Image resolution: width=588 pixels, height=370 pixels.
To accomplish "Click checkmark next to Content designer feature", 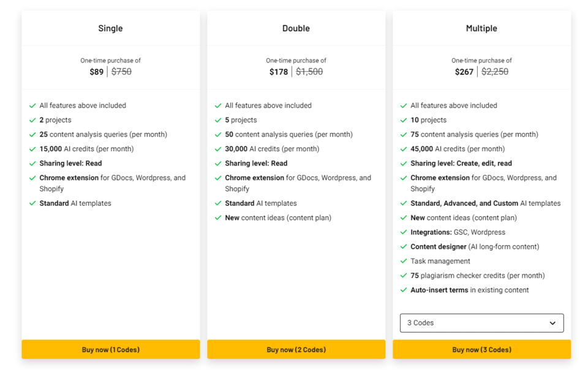I will (x=404, y=247).
